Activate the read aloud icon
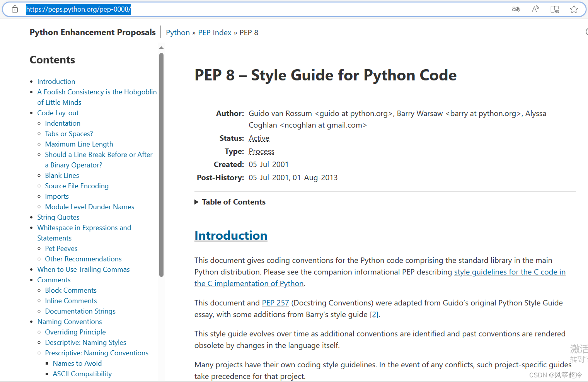 pos(535,9)
